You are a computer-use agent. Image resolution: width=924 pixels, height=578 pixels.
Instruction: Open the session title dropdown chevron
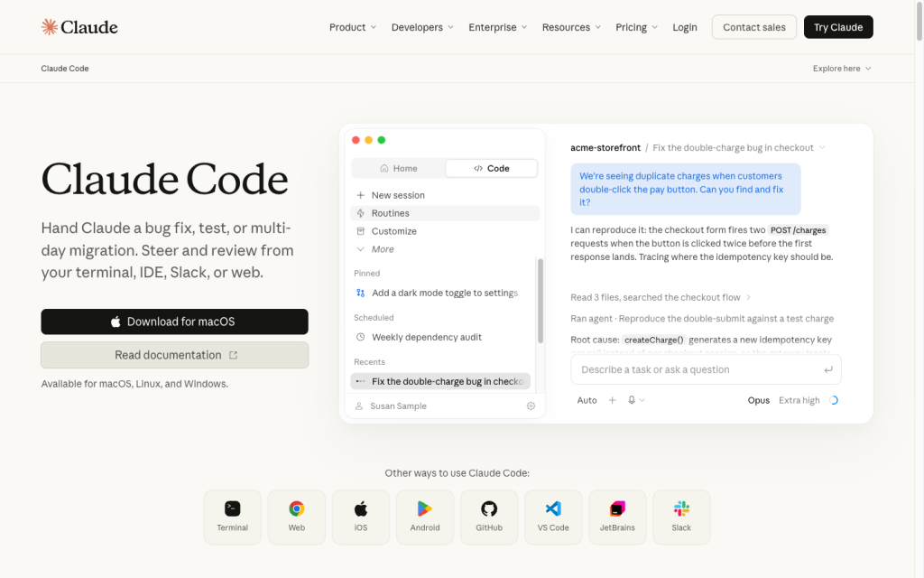(822, 147)
